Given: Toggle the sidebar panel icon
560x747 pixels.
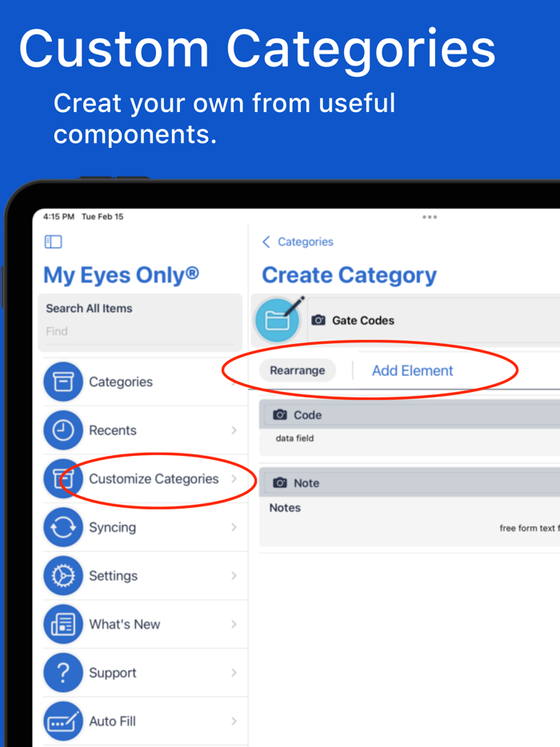Looking at the screenshot, I should pos(53,242).
